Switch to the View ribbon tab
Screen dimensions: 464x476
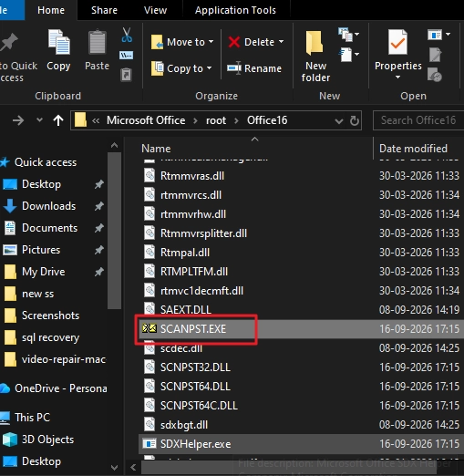pyautogui.click(x=155, y=10)
